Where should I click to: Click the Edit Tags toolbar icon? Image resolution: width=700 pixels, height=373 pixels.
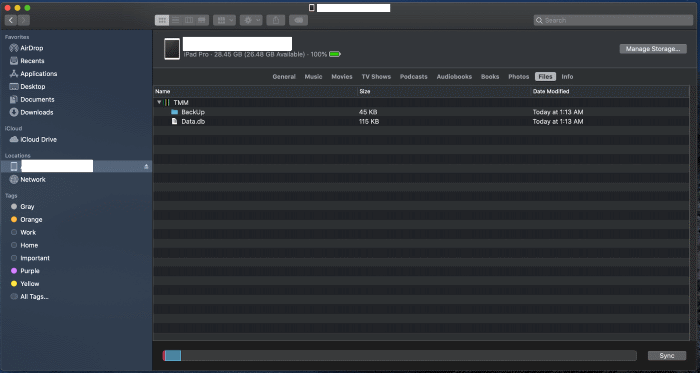tap(298, 20)
